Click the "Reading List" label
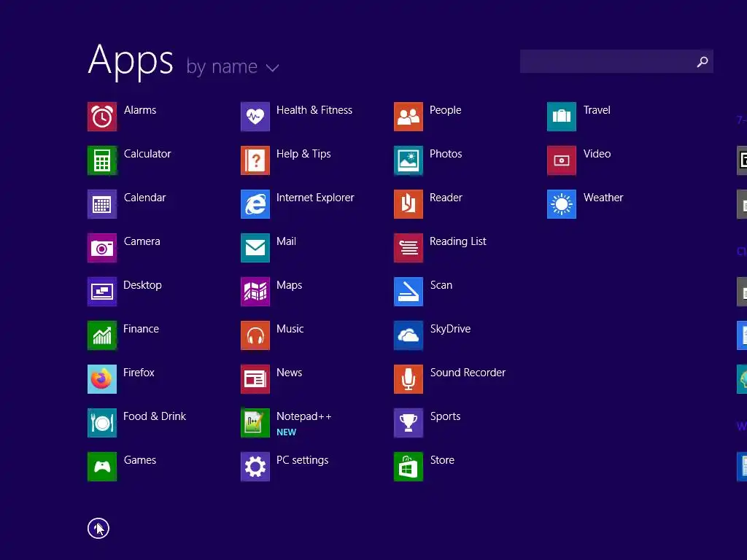 point(458,241)
